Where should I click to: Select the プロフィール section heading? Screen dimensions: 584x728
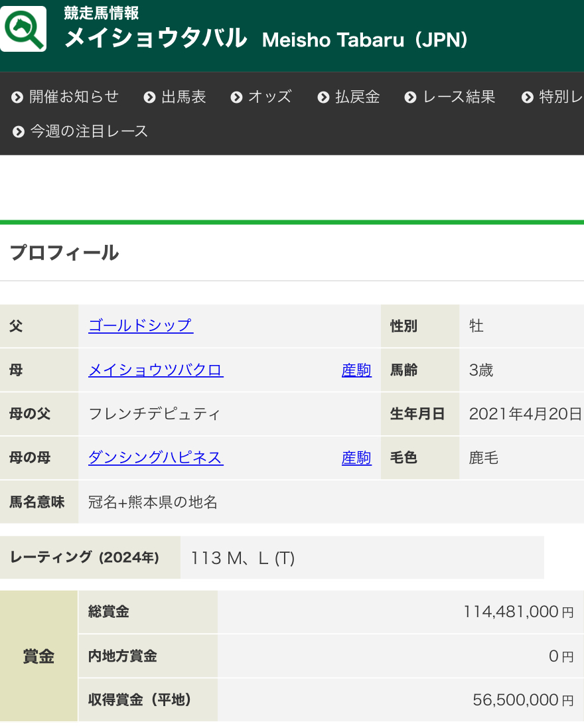click(64, 253)
